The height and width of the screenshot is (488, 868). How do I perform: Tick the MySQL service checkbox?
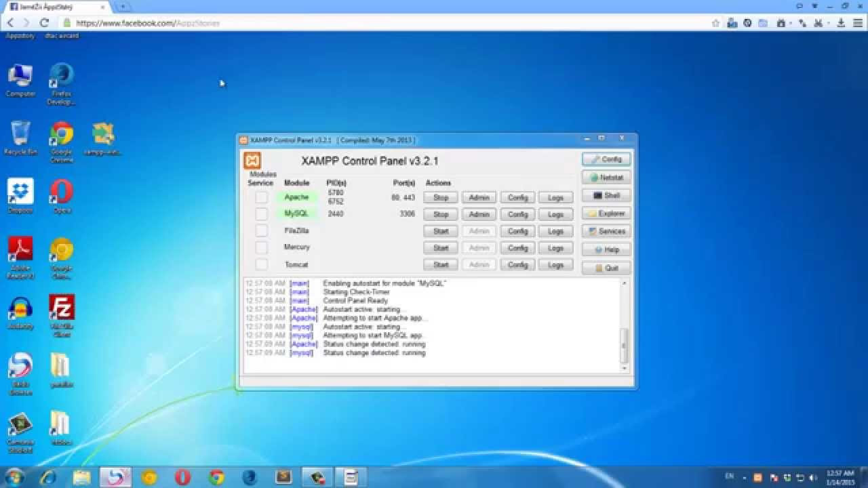tap(261, 214)
